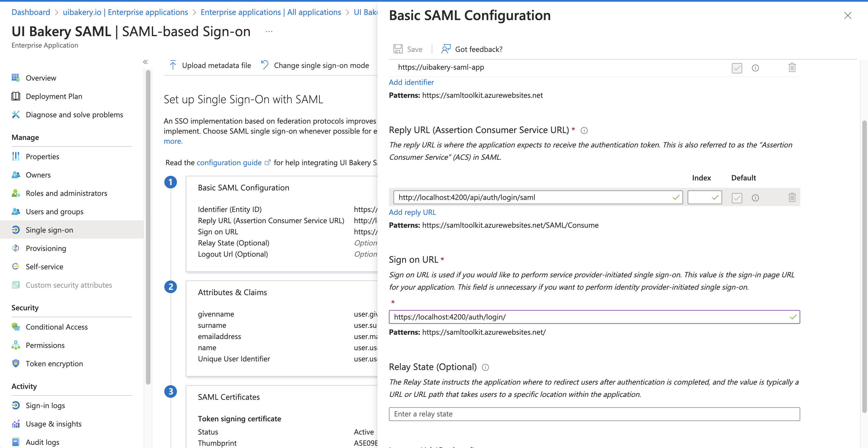
Task: Click the Index field in reply URL row
Action: click(700, 197)
